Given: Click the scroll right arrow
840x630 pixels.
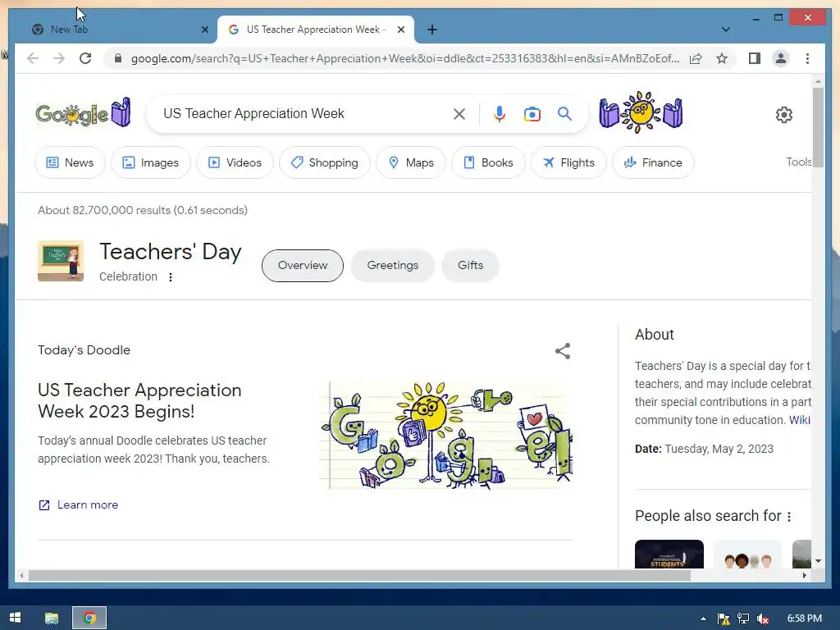Looking at the screenshot, I should pyautogui.click(x=805, y=575).
